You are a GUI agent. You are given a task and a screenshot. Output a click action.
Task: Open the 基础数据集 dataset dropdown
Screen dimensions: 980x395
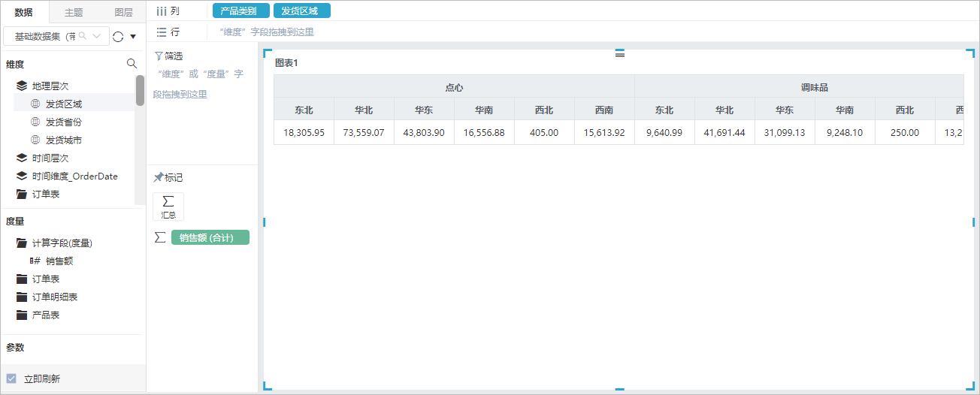(56, 36)
